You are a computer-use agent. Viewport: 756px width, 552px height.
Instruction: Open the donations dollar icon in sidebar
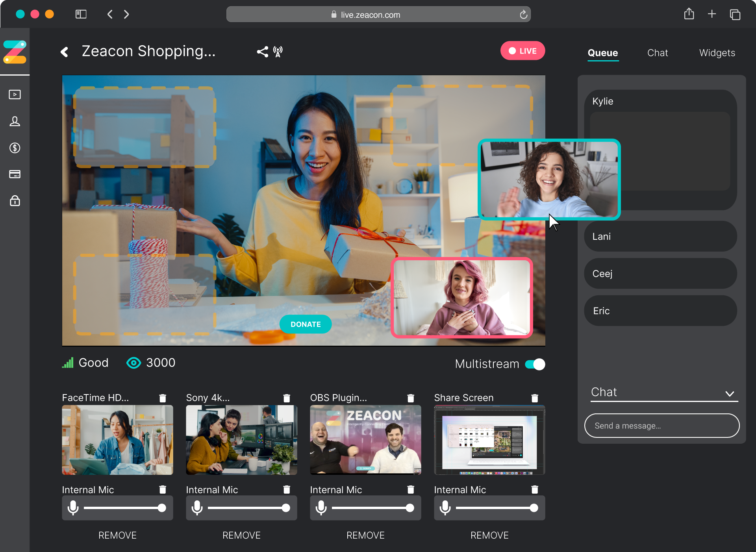[x=15, y=148]
